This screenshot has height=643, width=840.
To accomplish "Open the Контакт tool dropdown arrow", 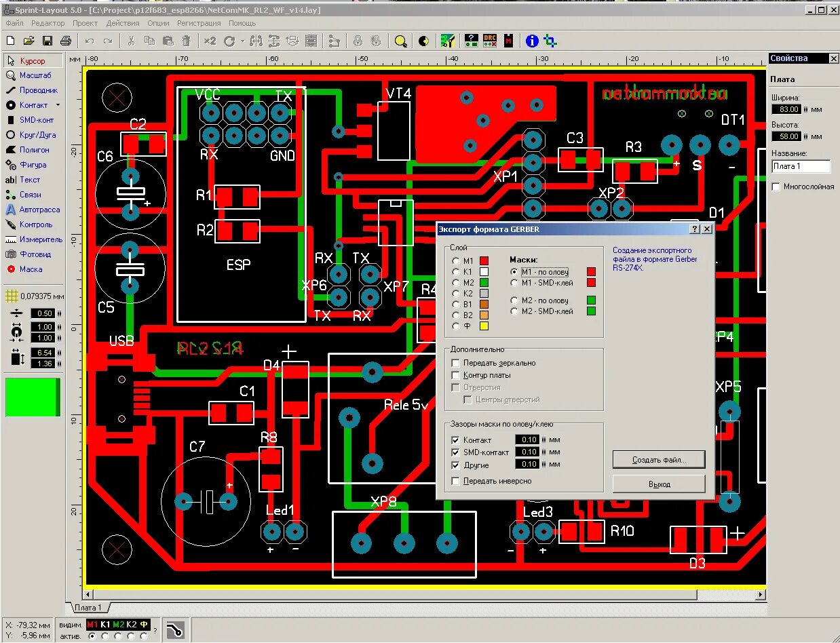I will tap(58, 105).
